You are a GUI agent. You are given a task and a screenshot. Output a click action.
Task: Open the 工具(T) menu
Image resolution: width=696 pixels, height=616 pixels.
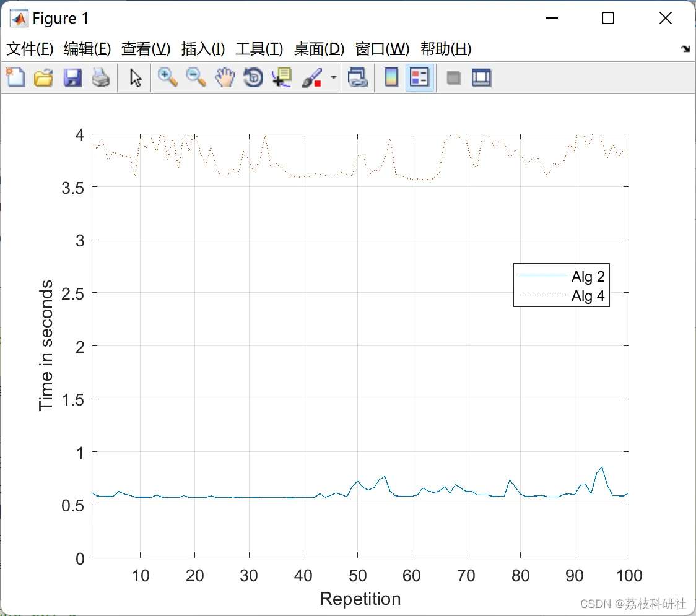259,49
